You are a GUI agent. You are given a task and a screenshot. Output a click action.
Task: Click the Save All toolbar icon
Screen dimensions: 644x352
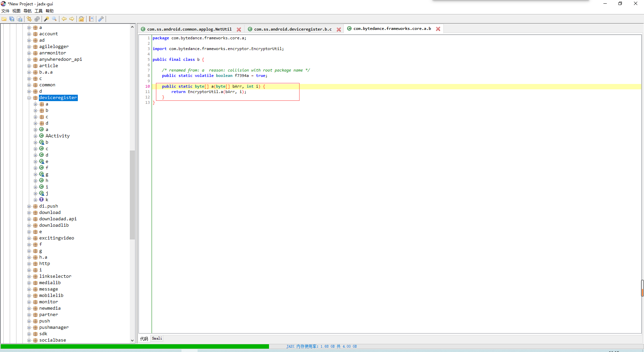[12, 19]
